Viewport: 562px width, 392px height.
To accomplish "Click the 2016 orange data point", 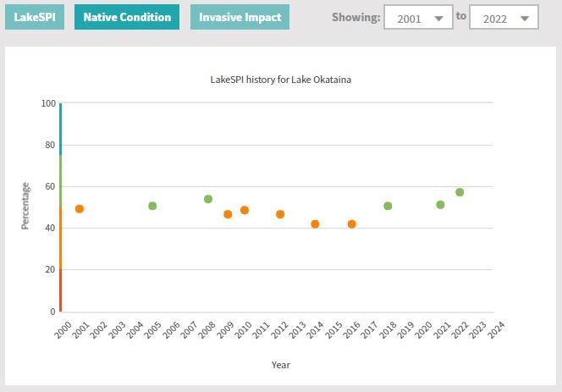I will (352, 224).
